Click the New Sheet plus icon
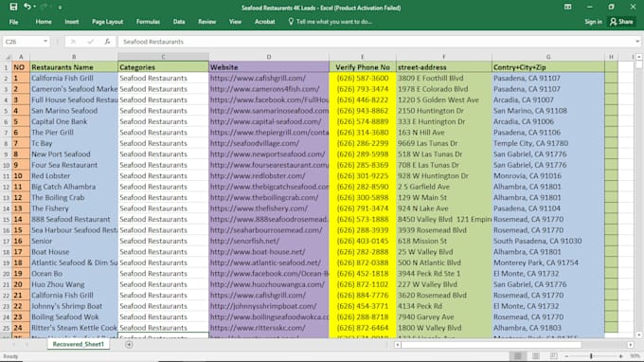644x362 pixels. click(x=129, y=345)
